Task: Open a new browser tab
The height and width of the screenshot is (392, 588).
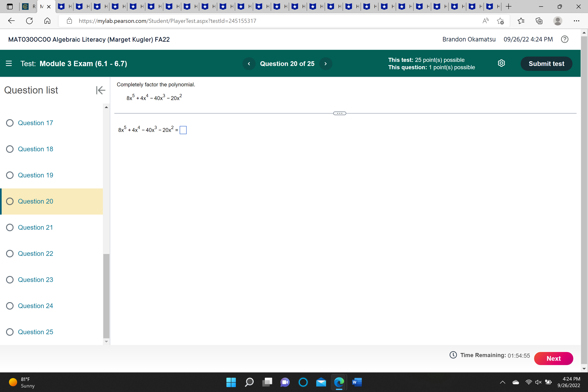Action: point(508,7)
